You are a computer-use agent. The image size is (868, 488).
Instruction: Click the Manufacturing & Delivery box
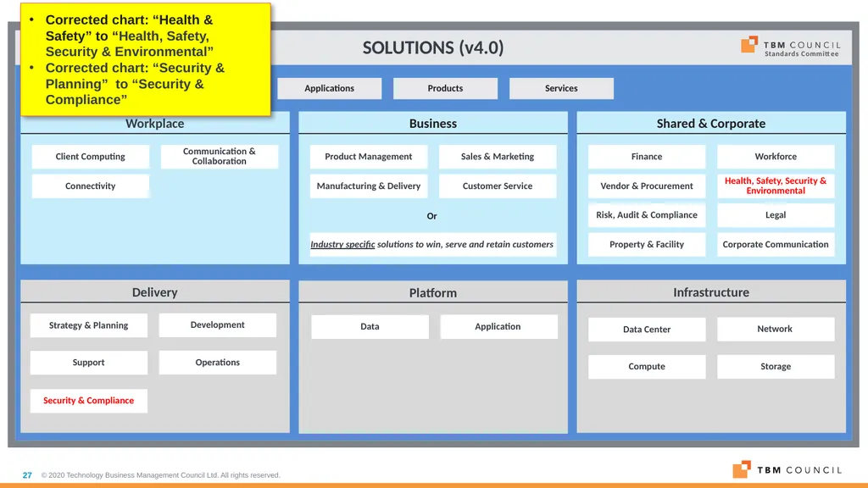click(369, 186)
